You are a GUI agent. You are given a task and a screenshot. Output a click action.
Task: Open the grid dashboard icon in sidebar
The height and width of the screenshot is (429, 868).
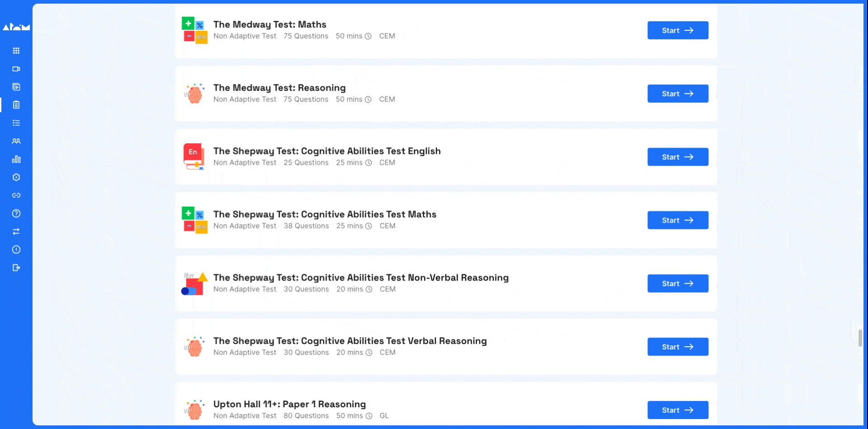pyautogui.click(x=16, y=51)
